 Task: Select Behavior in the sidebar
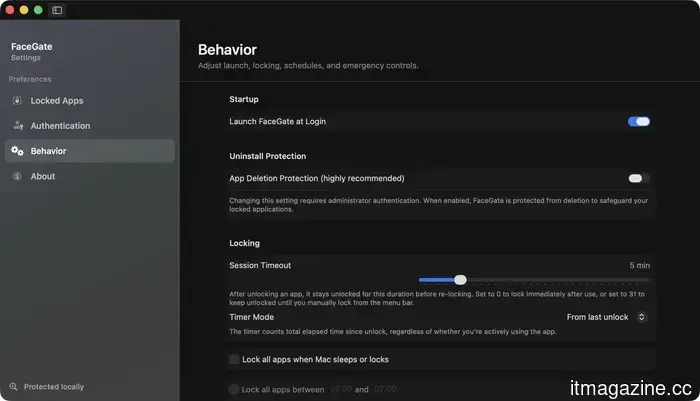(89, 151)
